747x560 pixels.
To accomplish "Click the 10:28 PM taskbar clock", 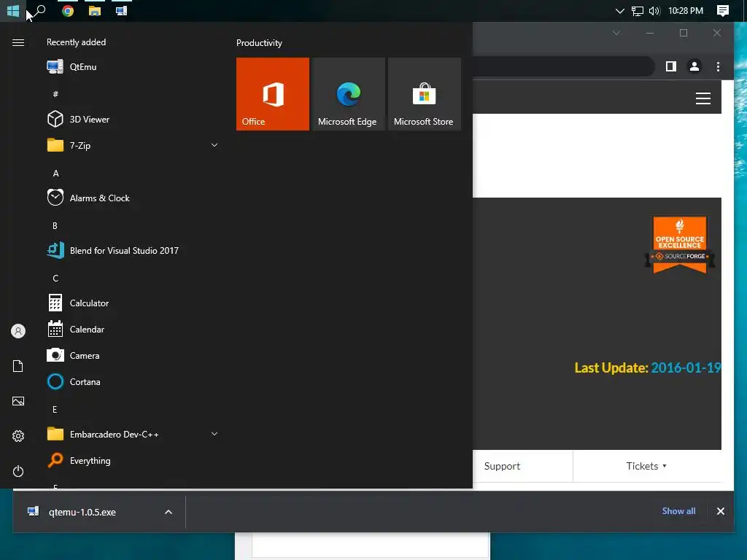I will click(685, 10).
